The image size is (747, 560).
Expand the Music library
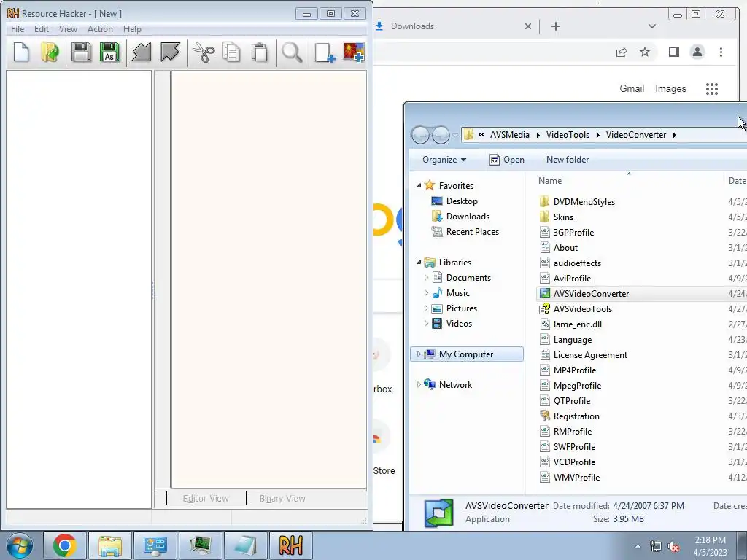[x=426, y=293]
